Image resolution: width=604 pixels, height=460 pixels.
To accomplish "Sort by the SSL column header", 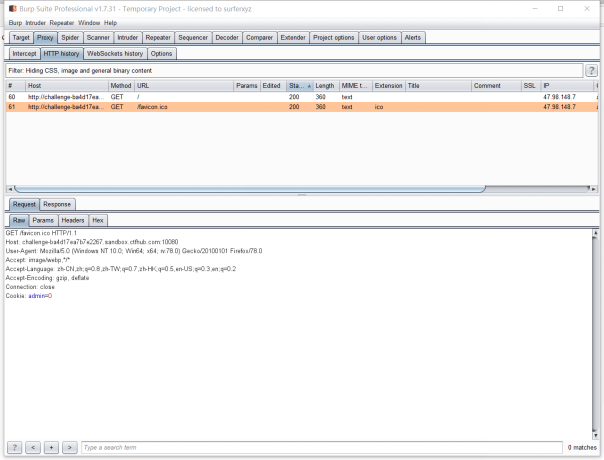I will point(531,86).
